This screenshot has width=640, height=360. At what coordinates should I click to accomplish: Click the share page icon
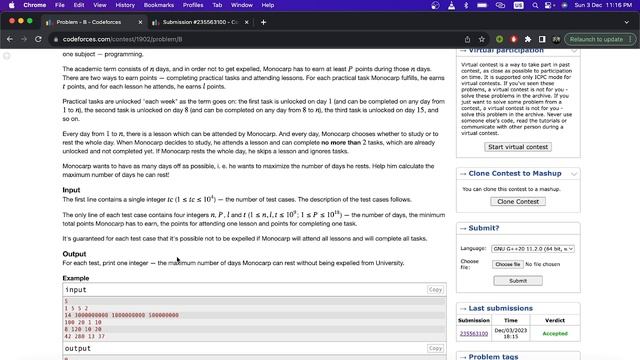pyautogui.click(x=467, y=39)
